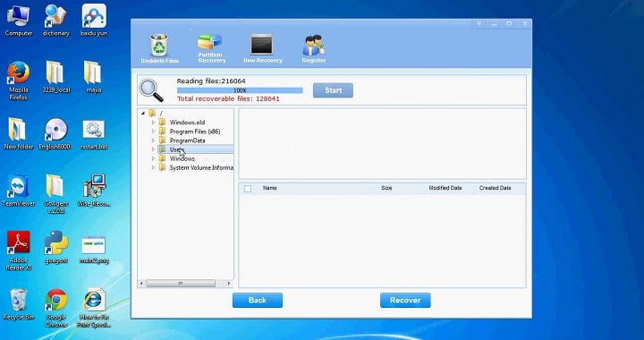Select the root "/" folder in tree

(156, 113)
